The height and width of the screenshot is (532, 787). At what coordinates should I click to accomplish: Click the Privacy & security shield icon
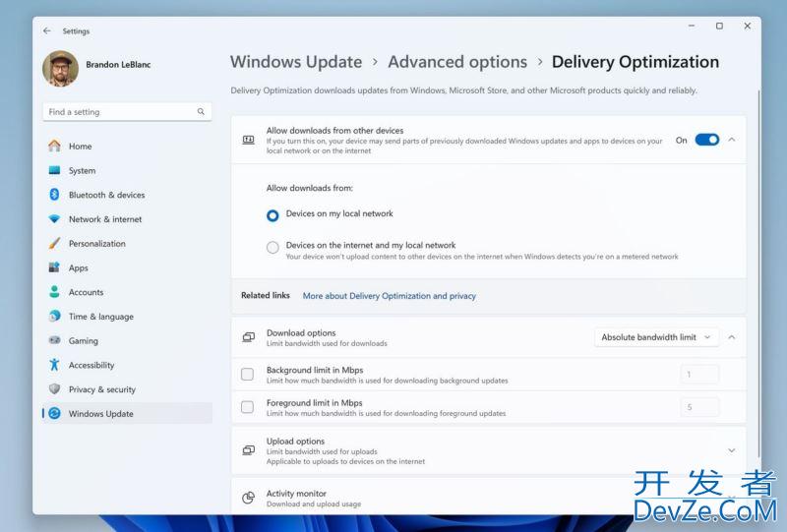click(54, 389)
